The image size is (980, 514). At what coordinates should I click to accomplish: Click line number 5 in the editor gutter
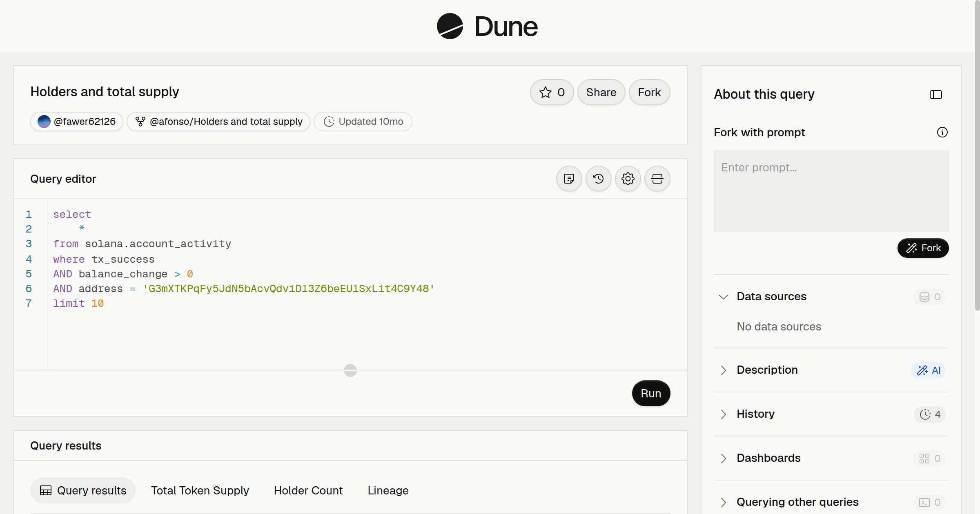(29, 274)
